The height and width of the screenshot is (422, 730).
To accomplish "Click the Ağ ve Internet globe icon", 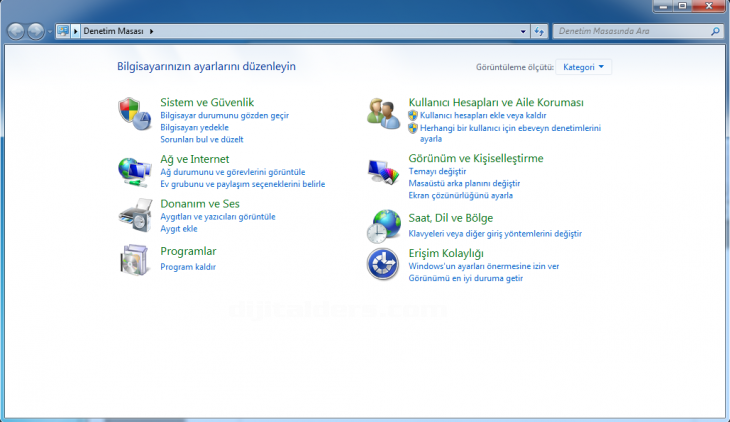I will pyautogui.click(x=132, y=169).
